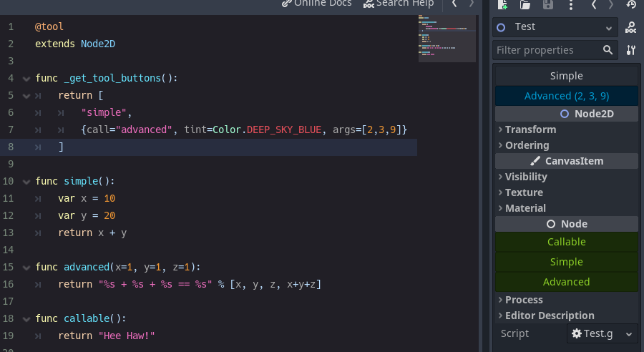Click the Online Docs link icon
Viewport: 644px width, 352px height.
click(x=287, y=4)
